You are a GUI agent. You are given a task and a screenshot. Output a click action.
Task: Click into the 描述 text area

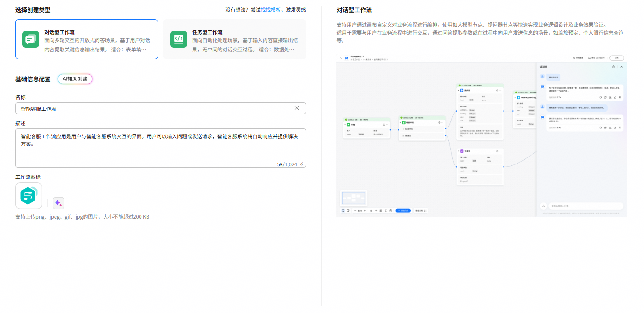(161, 148)
